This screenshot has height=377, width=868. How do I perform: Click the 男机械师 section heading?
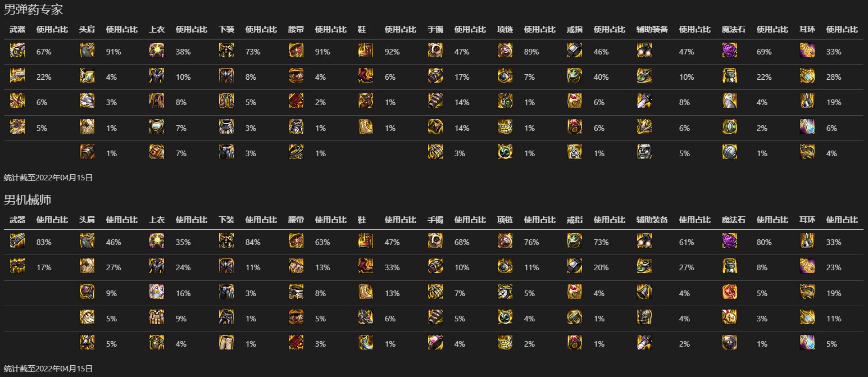(28, 200)
